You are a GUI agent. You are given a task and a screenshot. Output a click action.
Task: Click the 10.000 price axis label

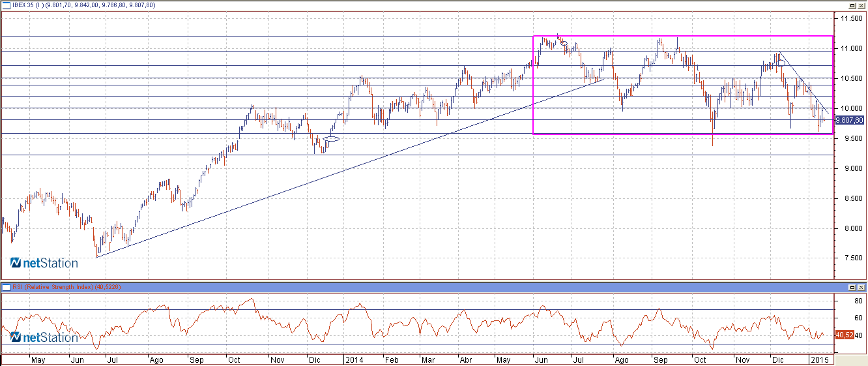(x=851, y=108)
